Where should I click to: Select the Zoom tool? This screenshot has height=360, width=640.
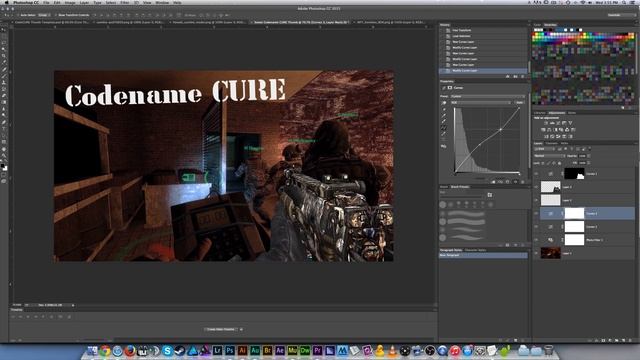(x=4, y=155)
